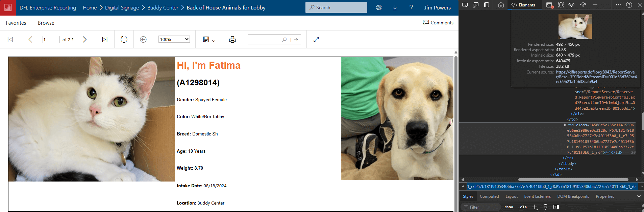This screenshot has width=644, height=212.
Task: Go to the next report page
Action: coord(84,40)
